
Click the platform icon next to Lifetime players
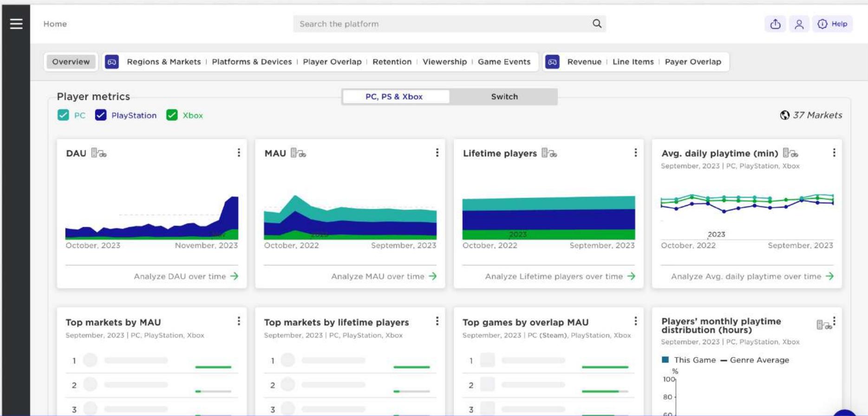point(549,153)
